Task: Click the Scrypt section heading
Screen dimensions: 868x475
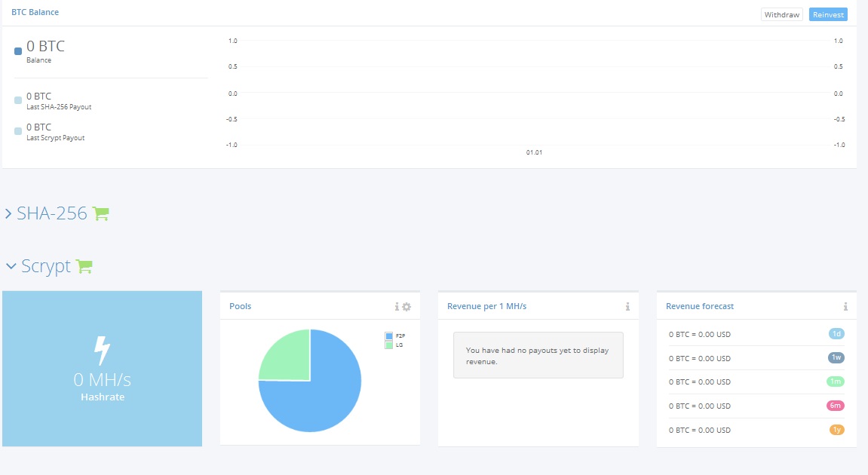Action: pyautogui.click(x=46, y=266)
